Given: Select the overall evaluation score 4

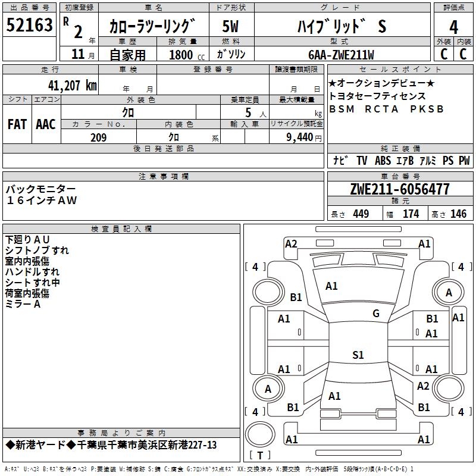Looking at the screenshot, I should point(453,27).
